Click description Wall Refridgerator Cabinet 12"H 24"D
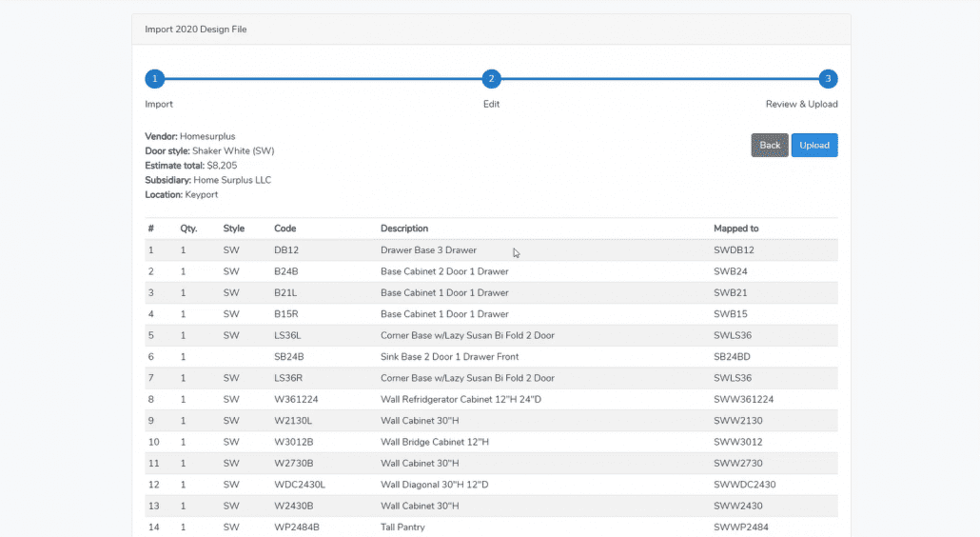 (x=461, y=399)
